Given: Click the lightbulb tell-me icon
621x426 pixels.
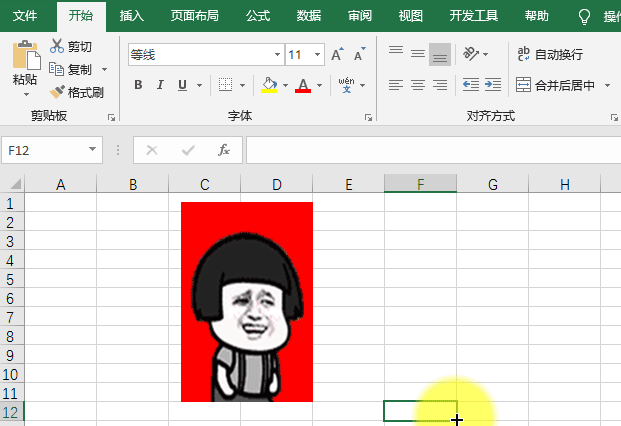Looking at the screenshot, I should coord(584,17).
